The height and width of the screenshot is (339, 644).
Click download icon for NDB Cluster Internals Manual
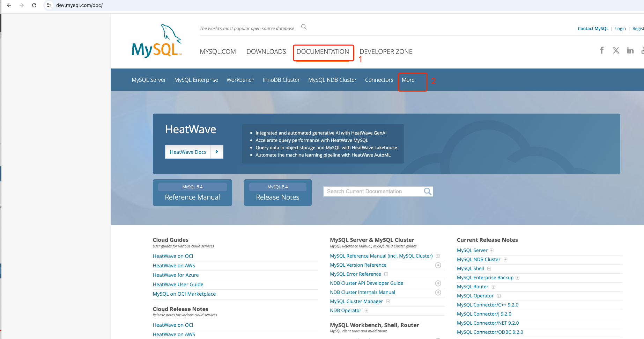pyautogui.click(x=438, y=293)
